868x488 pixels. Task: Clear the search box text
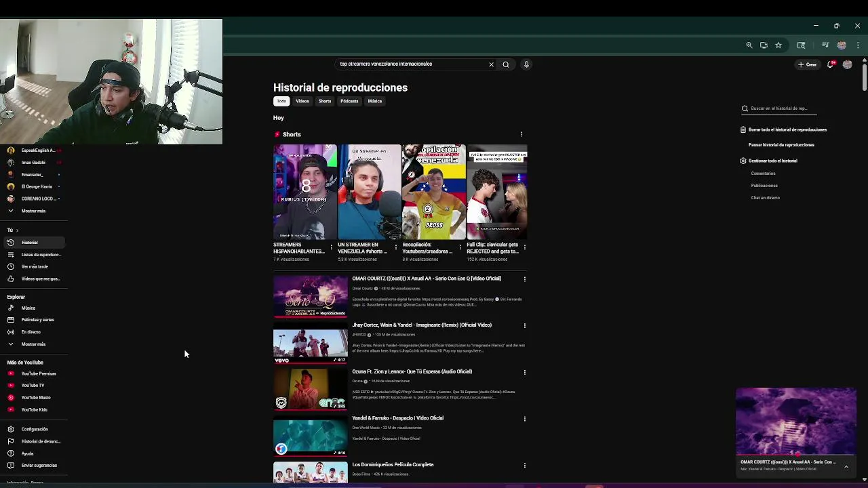click(x=491, y=64)
